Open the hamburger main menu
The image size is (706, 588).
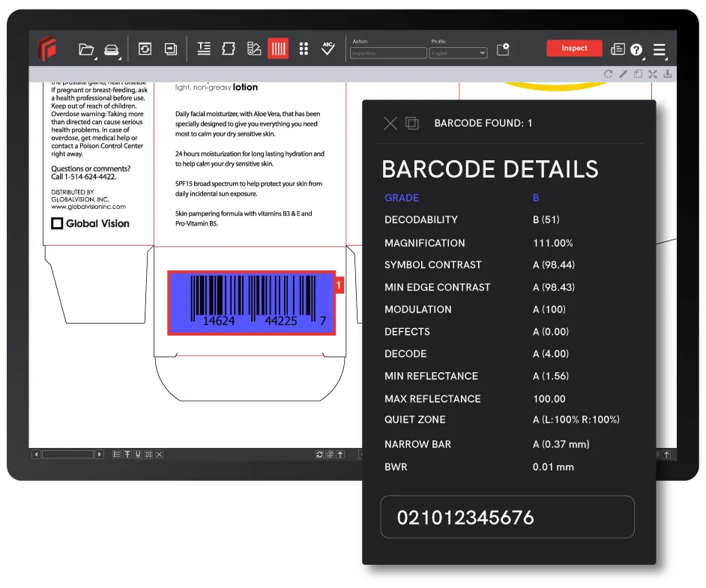tap(660, 49)
